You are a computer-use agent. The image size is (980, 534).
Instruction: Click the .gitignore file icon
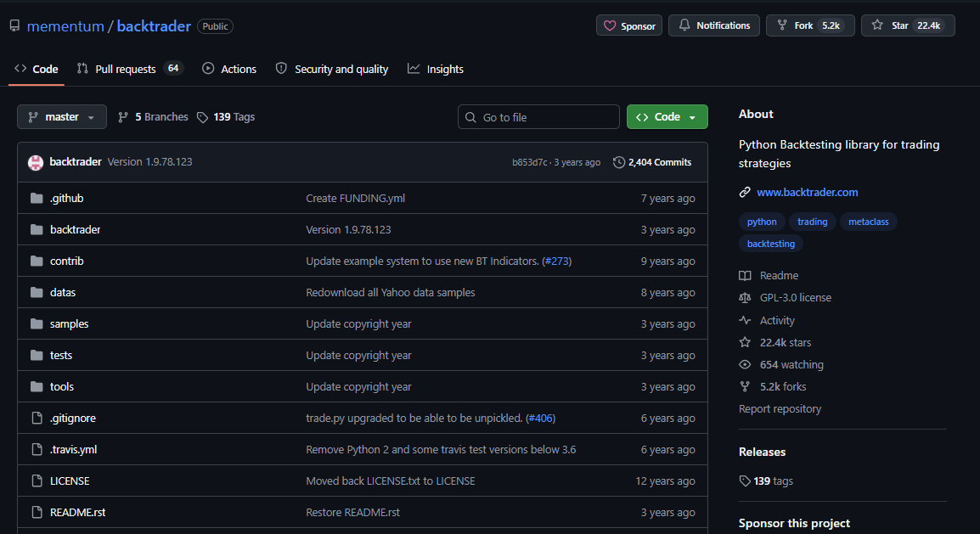[x=37, y=418]
